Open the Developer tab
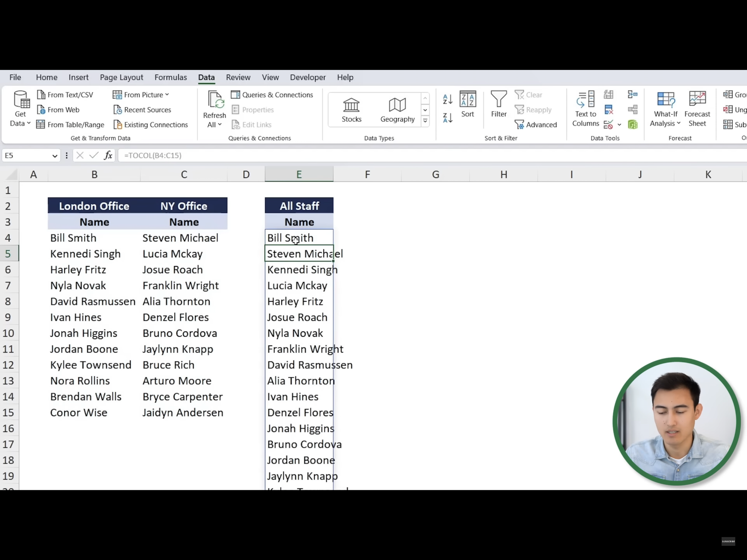 [308, 77]
